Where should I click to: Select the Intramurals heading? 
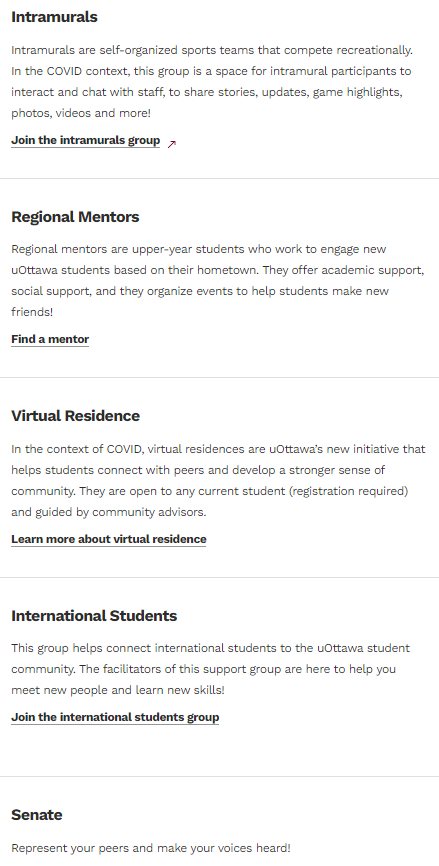pos(54,17)
